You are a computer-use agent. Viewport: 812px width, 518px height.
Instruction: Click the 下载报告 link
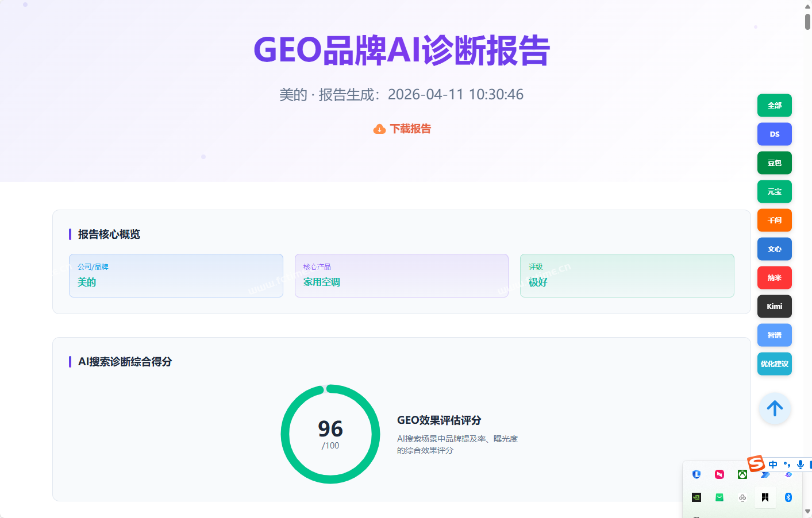point(410,129)
